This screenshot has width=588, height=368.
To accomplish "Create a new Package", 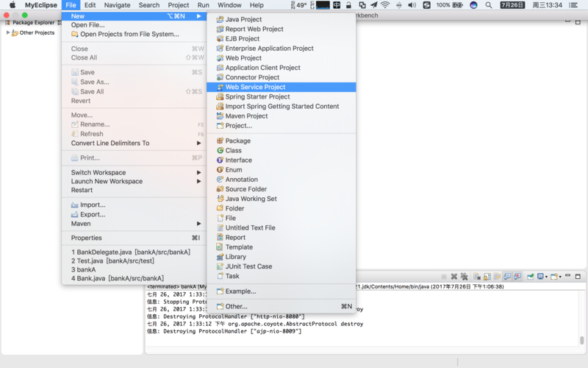I will point(281,141).
